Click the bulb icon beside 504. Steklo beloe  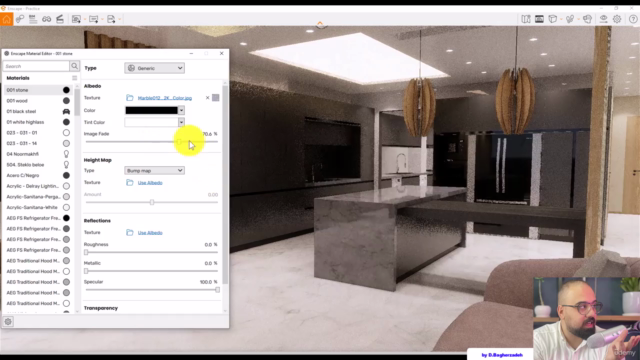coord(66,164)
